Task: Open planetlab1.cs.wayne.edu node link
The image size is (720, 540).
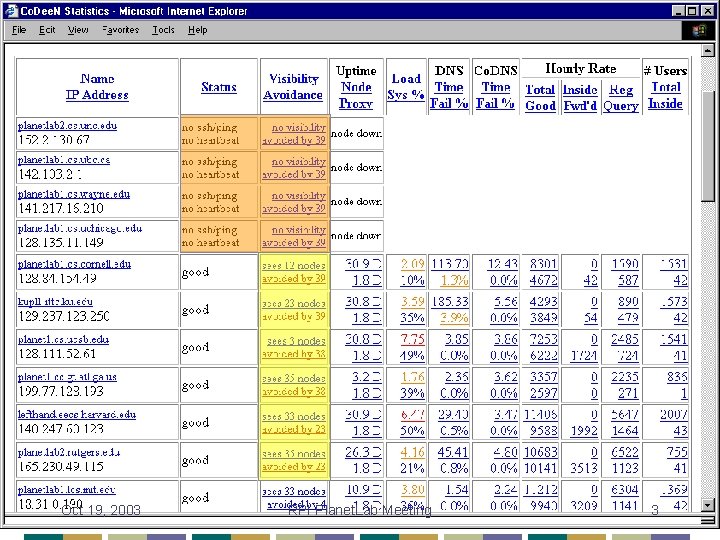Action: (74, 194)
